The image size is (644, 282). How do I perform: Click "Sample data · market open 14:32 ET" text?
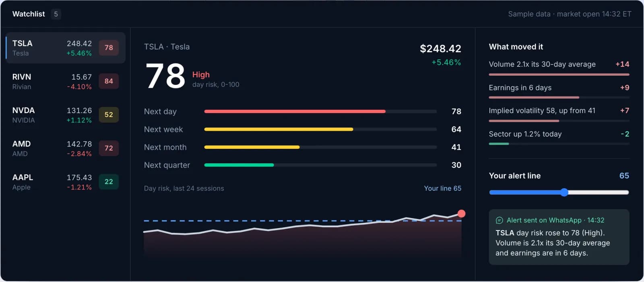click(x=570, y=14)
